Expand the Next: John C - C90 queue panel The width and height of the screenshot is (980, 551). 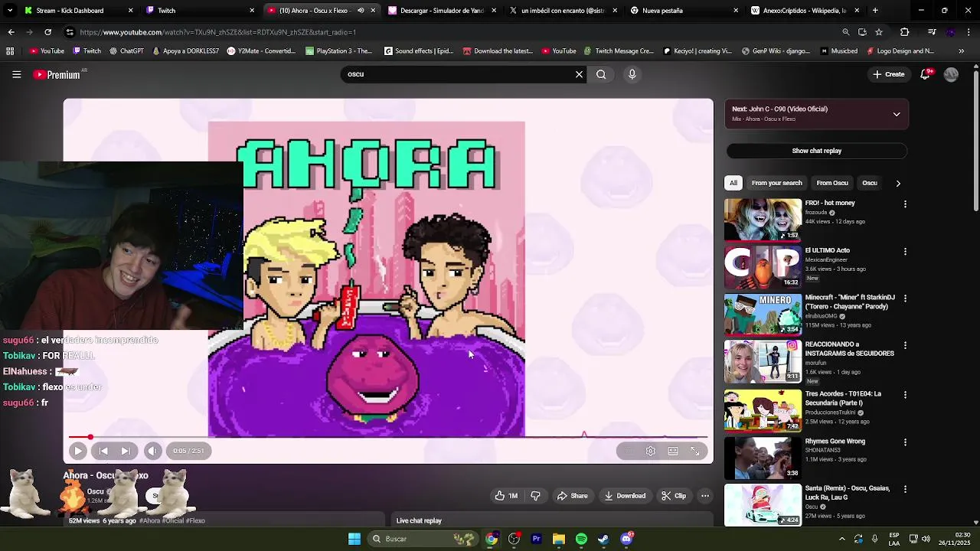click(x=897, y=114)
